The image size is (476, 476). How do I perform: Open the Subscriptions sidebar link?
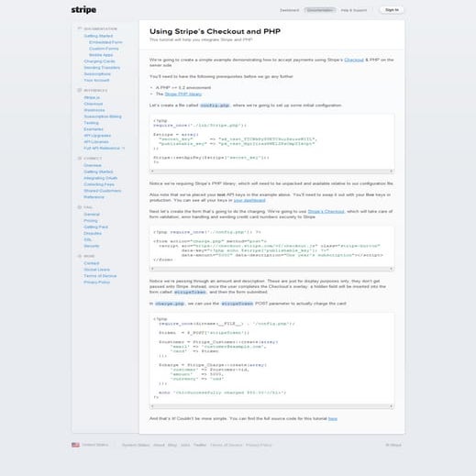point(97,74)
